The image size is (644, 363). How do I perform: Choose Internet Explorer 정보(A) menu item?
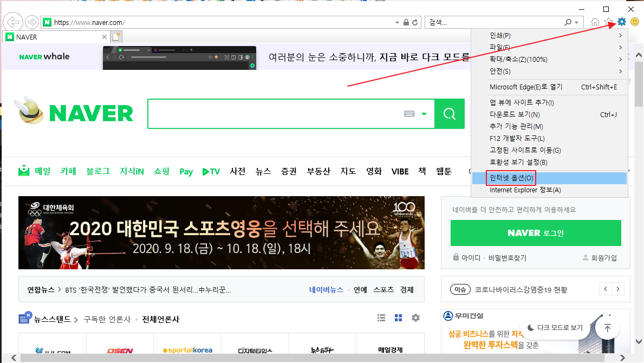pos(550,190)
